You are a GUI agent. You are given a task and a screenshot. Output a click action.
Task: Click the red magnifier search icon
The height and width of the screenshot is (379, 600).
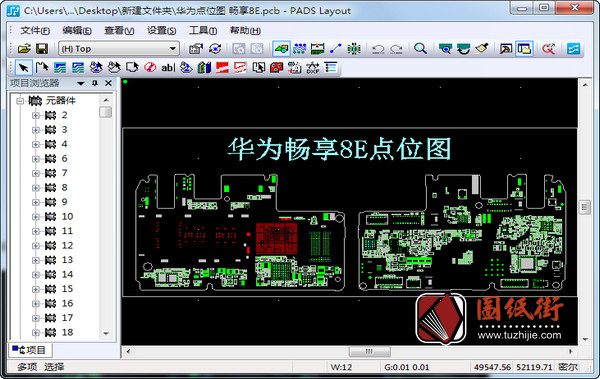click(548, 49)
